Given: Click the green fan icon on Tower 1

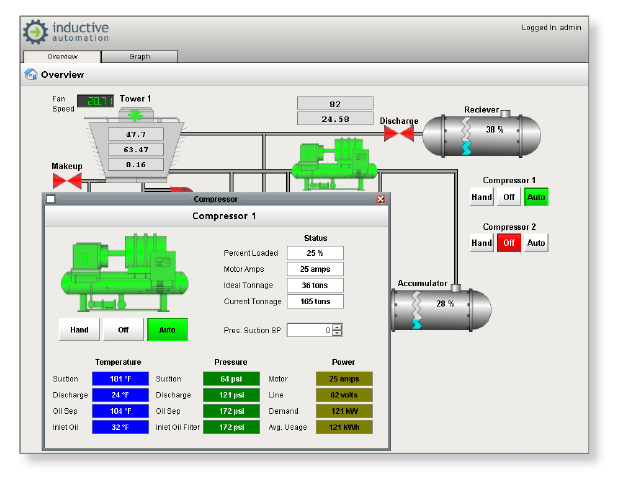Looking at the screenshot, I should coord(135,115).
